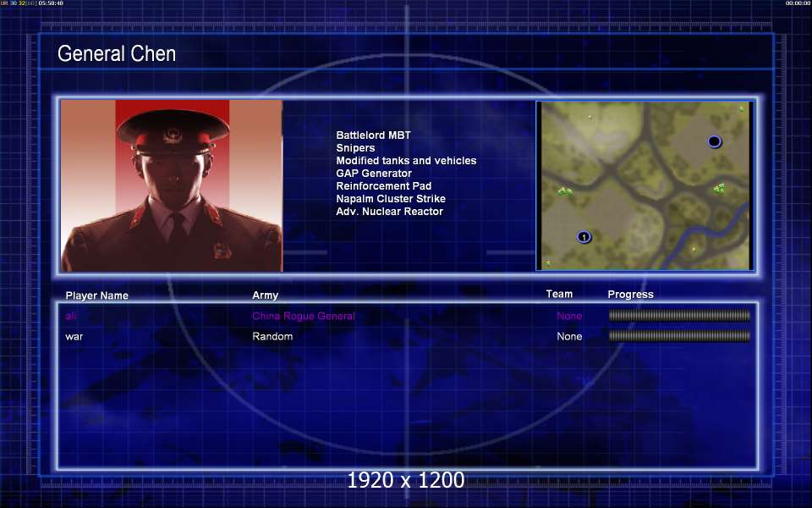
Task: Click the Adv. Nuclear Reactor entry
Action: click(x=389, y=212)
